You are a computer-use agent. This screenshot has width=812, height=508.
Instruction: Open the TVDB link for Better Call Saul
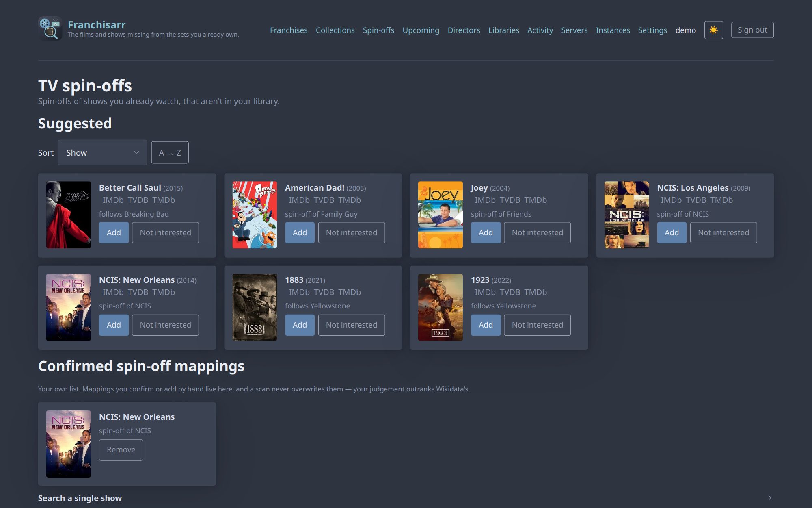[138, 200]
